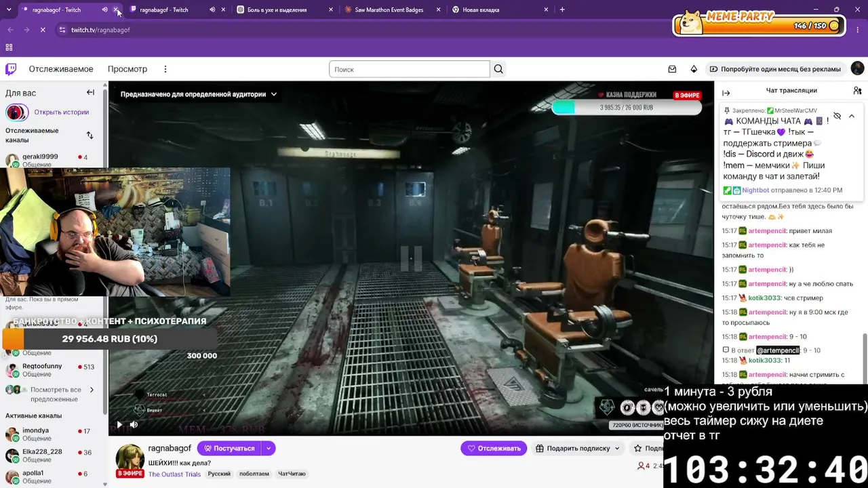Open Chrome's three-dot menu under the banner
Viewport: 868px width, 488px height.
(857, 30)
